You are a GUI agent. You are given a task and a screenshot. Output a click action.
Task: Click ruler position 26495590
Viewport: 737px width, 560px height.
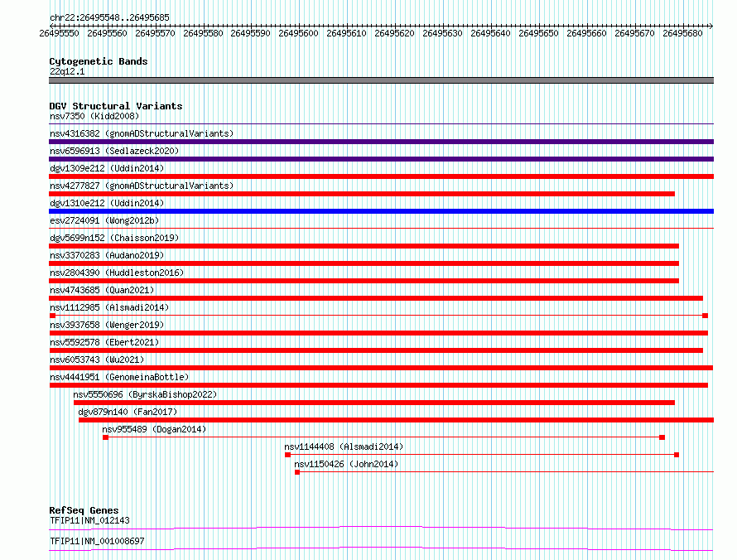[x=251, y=33]
